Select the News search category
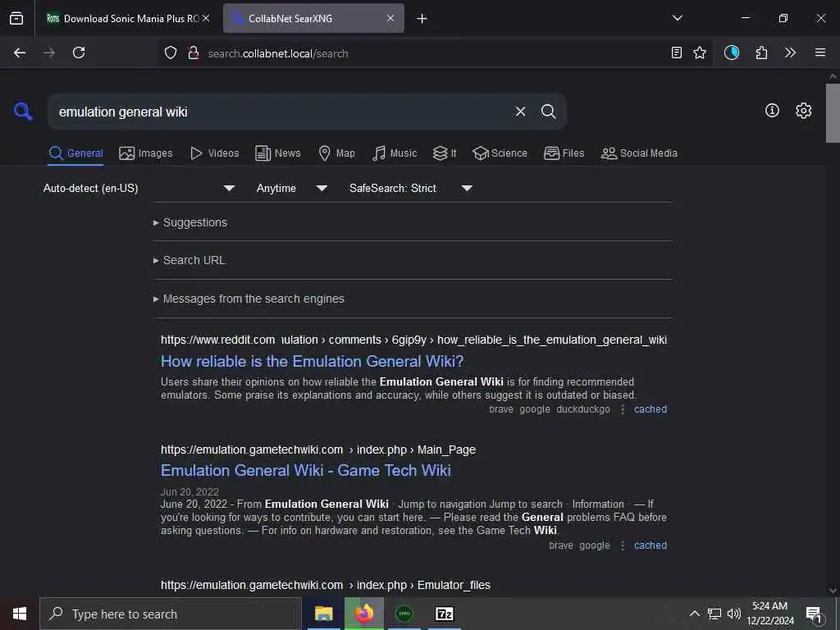The height and width of the screenshot is (630, 840). [278, 153]
